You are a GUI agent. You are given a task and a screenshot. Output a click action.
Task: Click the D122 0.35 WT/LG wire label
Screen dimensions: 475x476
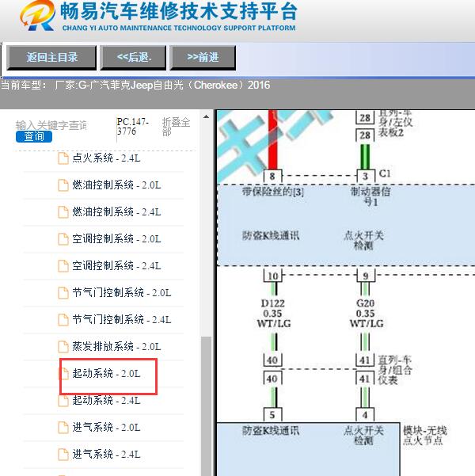pos(273,314)
